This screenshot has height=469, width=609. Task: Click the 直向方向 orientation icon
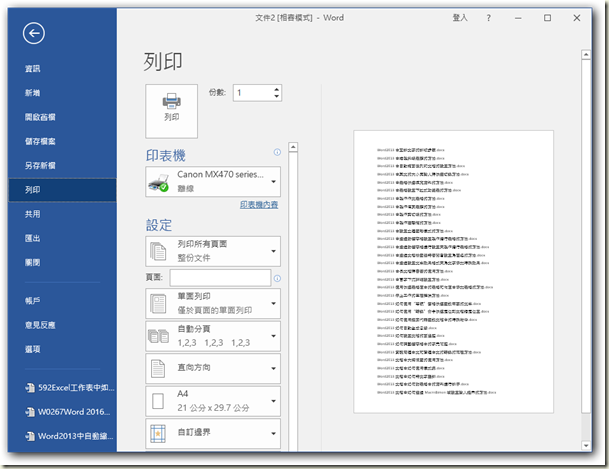coord(158,368)
